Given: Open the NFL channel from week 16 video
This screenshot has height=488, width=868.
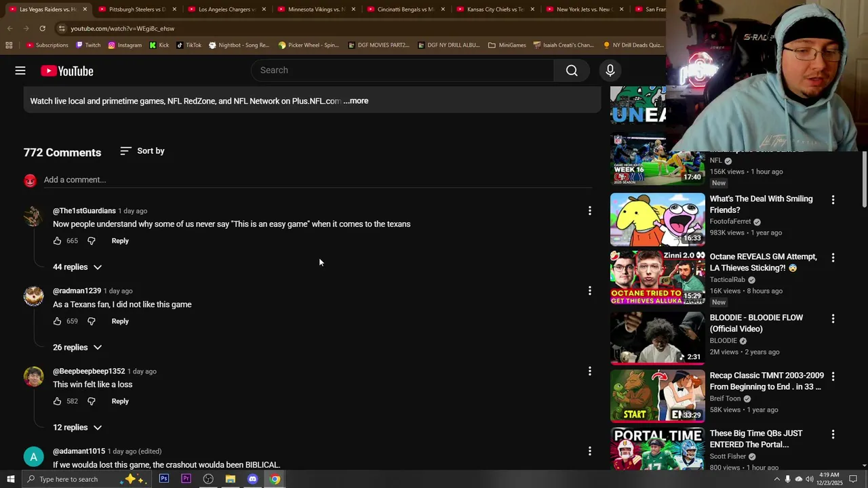Looking at the screenshot, I should click(716, 161).
